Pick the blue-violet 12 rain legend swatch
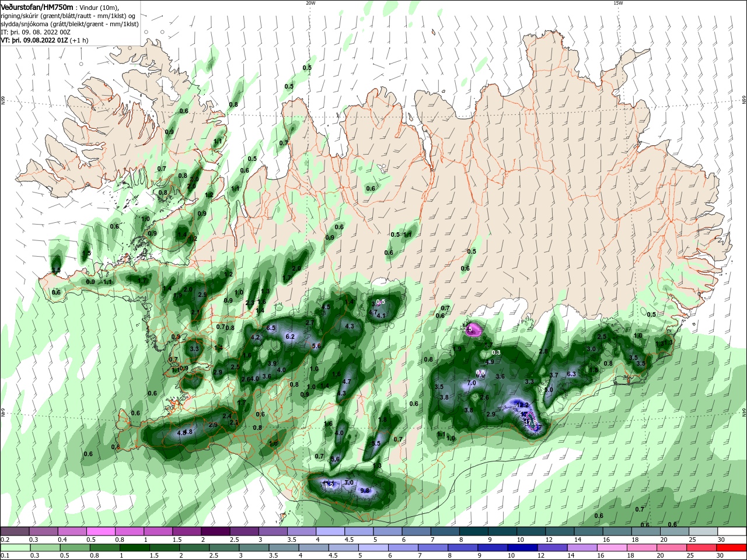 [553, 548]
